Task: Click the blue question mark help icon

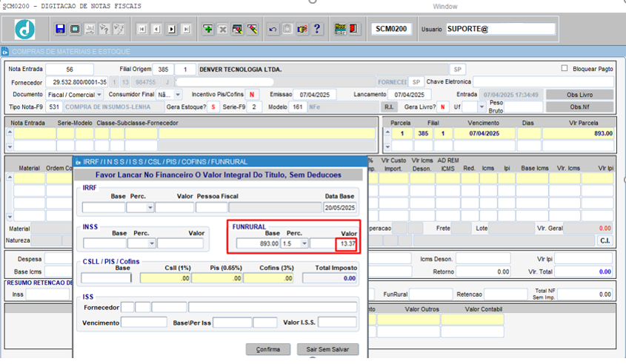Action: pos(317,29)
